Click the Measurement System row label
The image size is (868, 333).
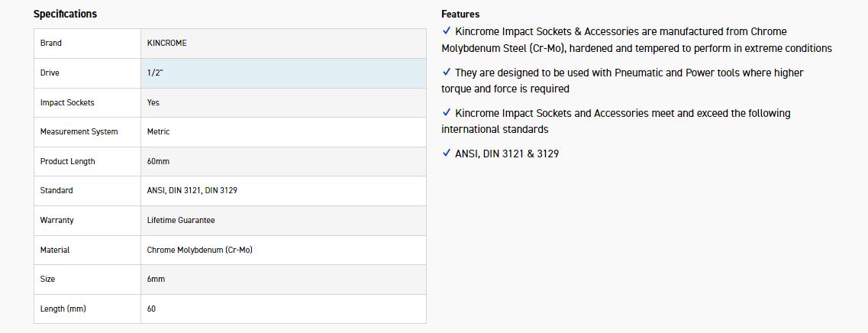[x=79, y=132]
